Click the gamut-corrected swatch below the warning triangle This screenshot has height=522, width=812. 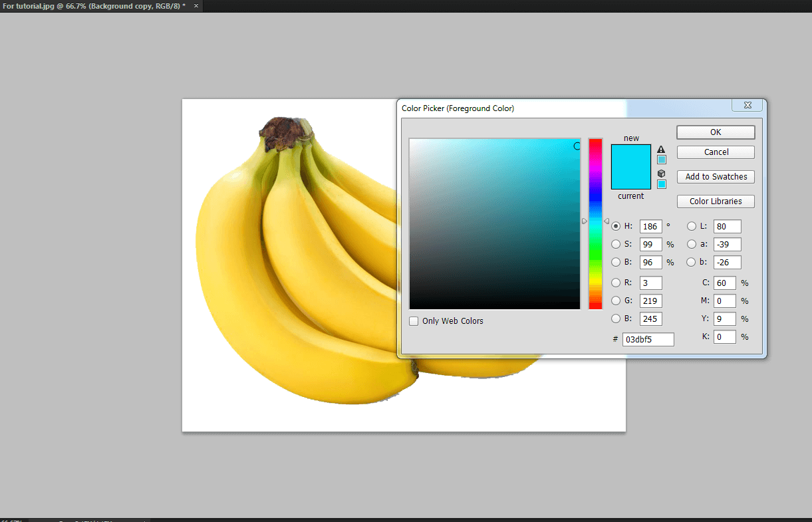click(661, 160)
